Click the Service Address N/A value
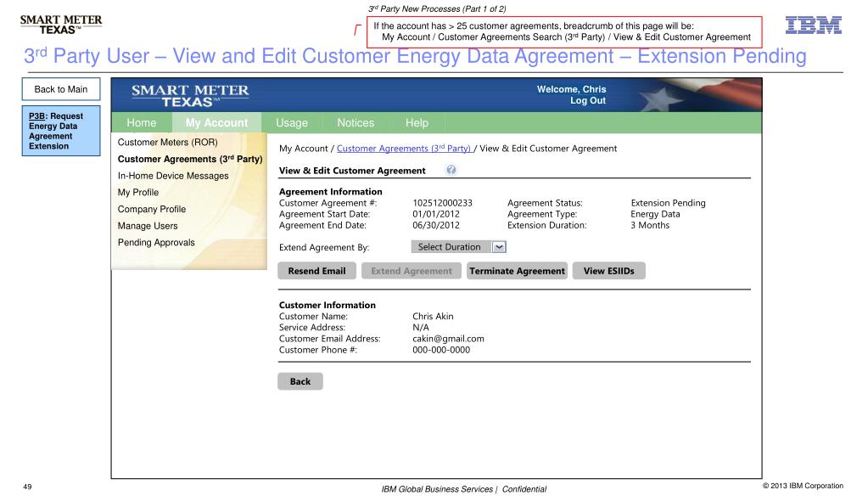 [421, 328]
